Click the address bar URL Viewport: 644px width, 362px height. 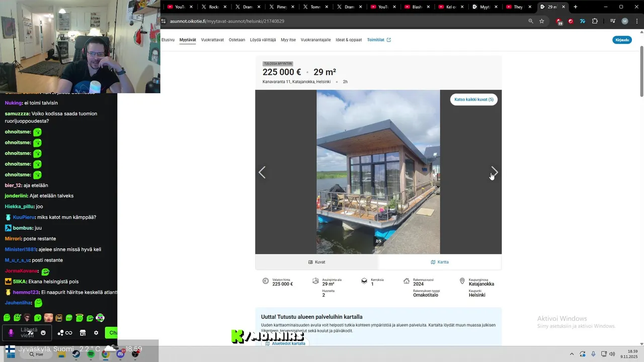(x=227, y=21)
